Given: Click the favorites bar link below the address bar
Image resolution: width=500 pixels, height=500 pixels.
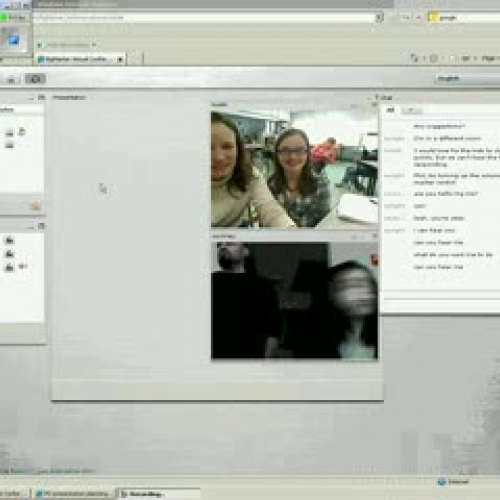Looking at the screenshot, I should point(67,45).
